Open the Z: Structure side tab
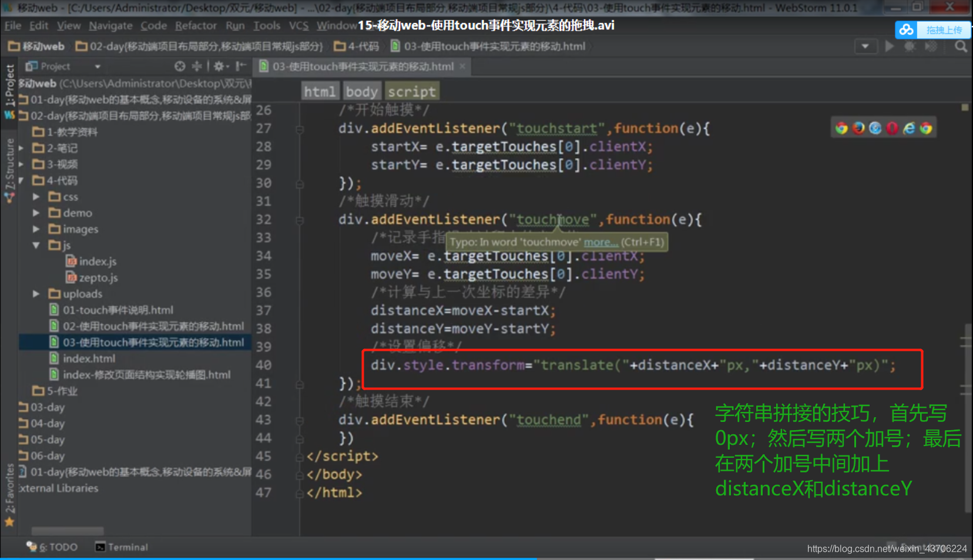Screen dimensions: 973x560 (9, 165)
